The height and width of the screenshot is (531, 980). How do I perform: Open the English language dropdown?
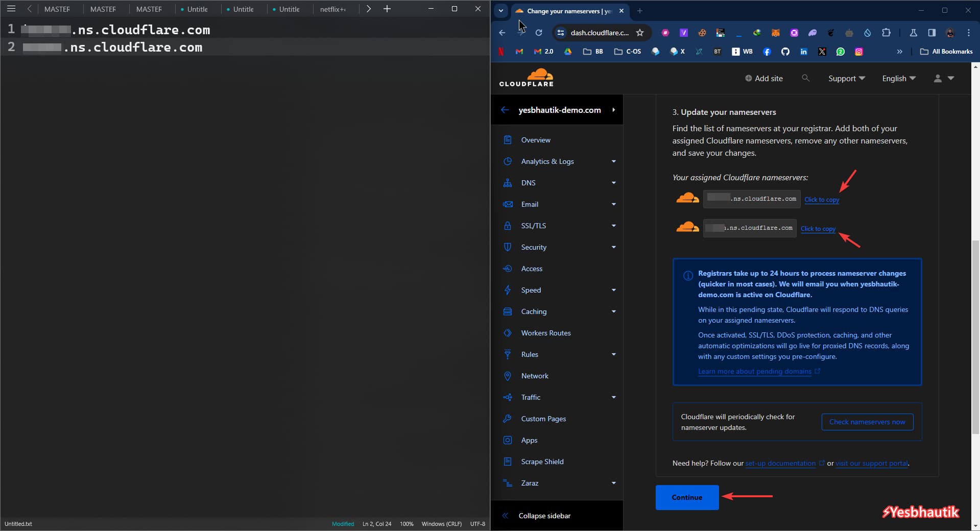tap(899, 78)
